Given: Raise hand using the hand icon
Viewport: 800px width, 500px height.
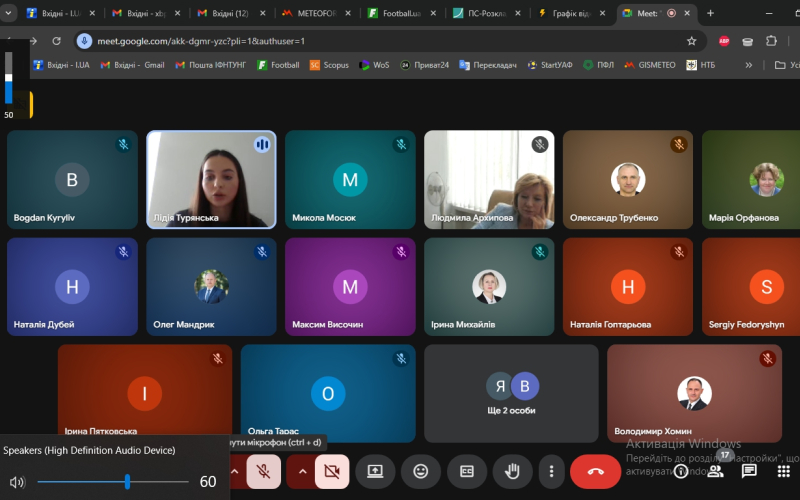Looking at the screenshot, I should (512, 471).
